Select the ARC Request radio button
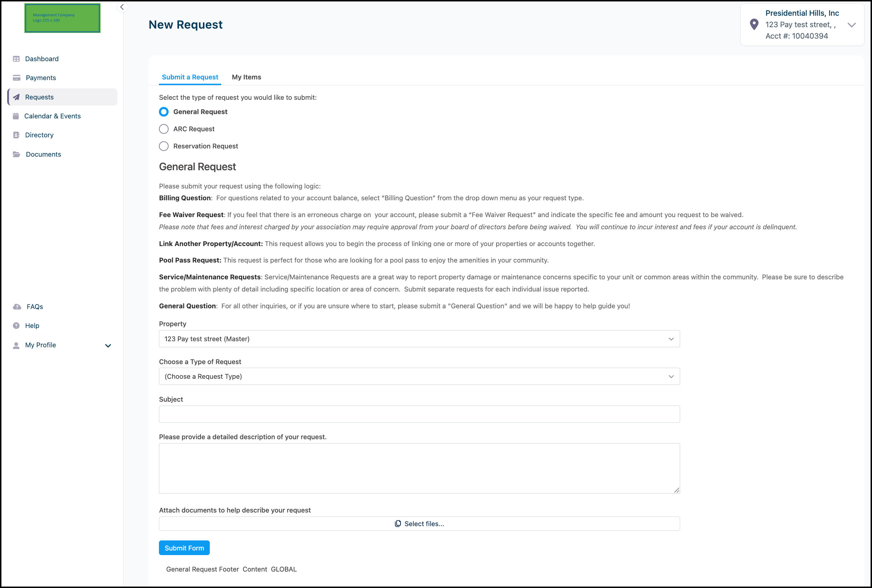This screenshot has width=872, height=588. click(164, 129)
